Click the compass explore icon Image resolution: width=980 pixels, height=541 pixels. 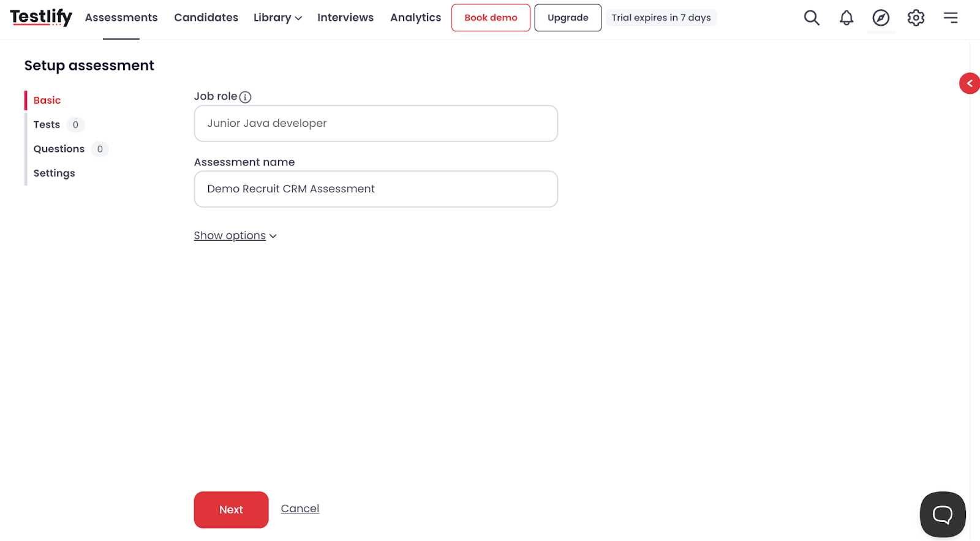881,18
